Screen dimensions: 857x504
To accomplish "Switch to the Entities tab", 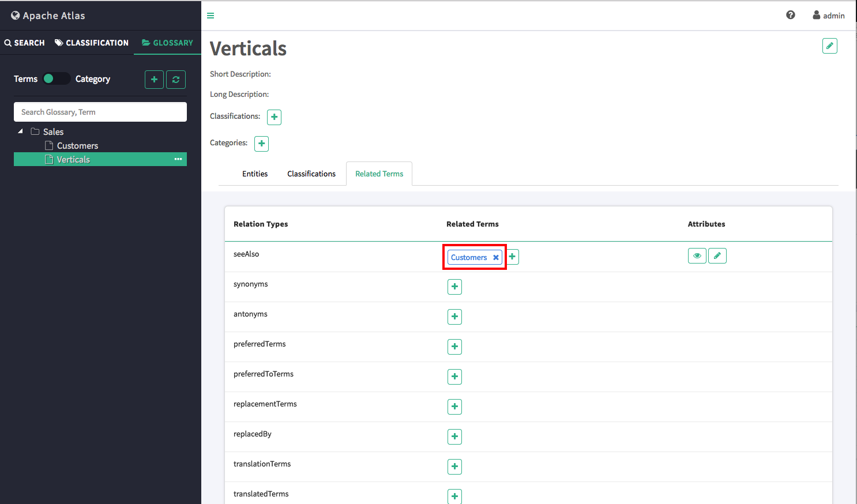I will [255, 174].
